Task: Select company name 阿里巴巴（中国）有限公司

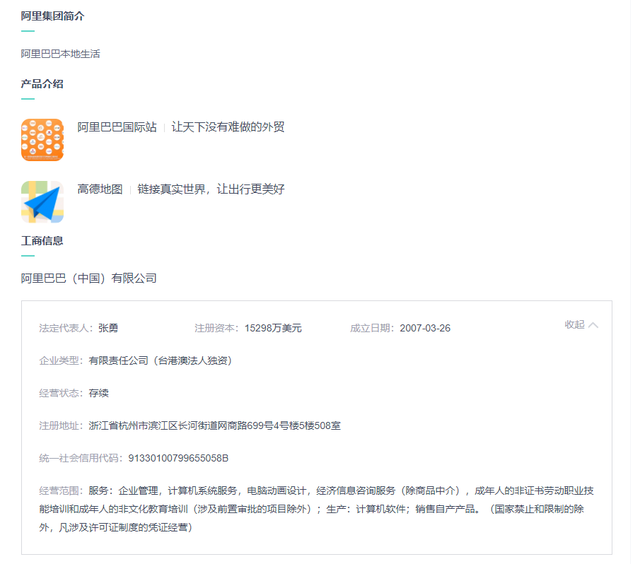Action: [x=89, y=278]
